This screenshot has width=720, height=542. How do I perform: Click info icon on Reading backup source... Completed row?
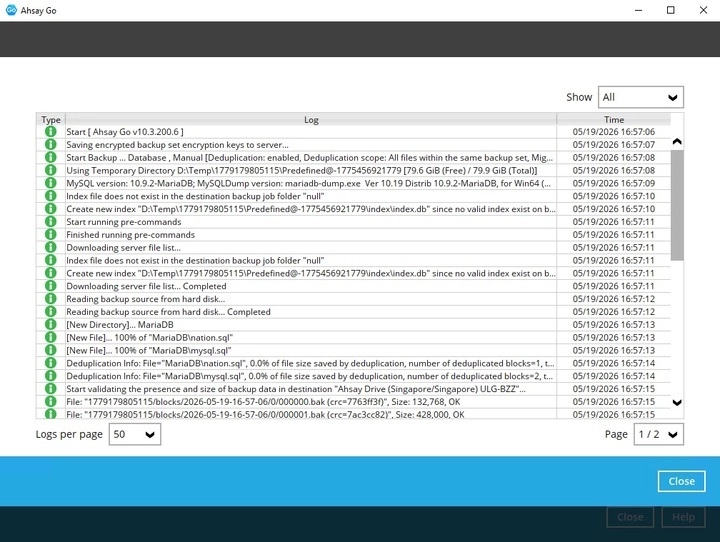point(51,312)
